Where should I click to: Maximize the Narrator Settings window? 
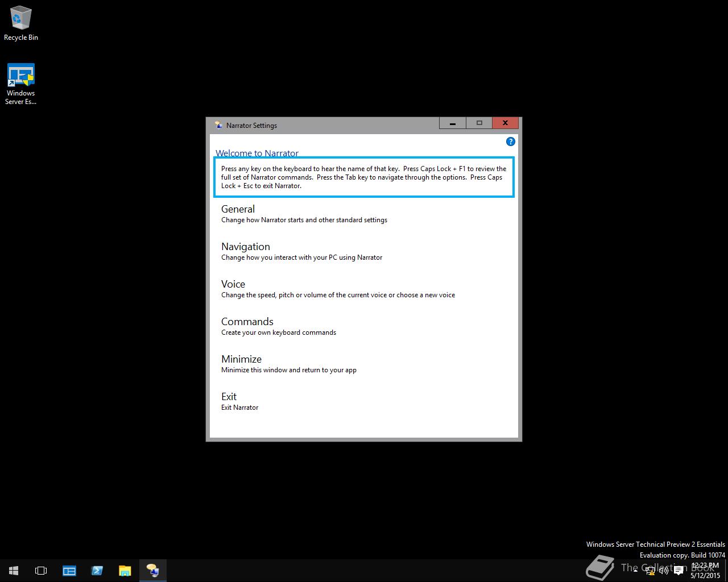click(x=479, y=123)
